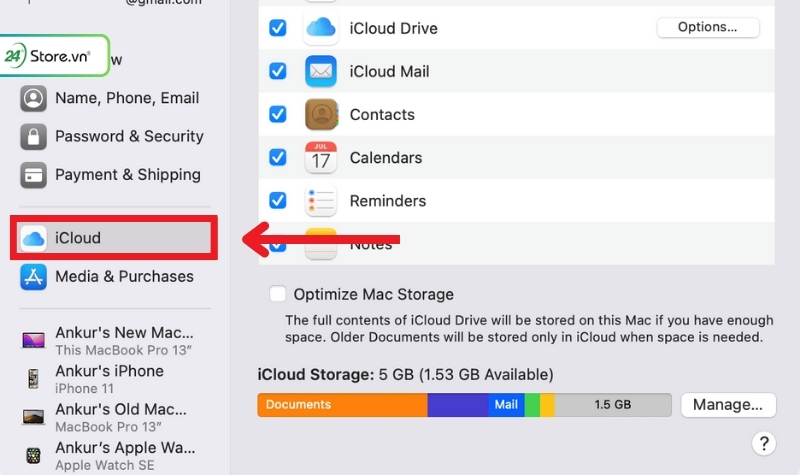800x475 pixels.
Task: Click the Reminders list icon
Action: click(321, 201)
